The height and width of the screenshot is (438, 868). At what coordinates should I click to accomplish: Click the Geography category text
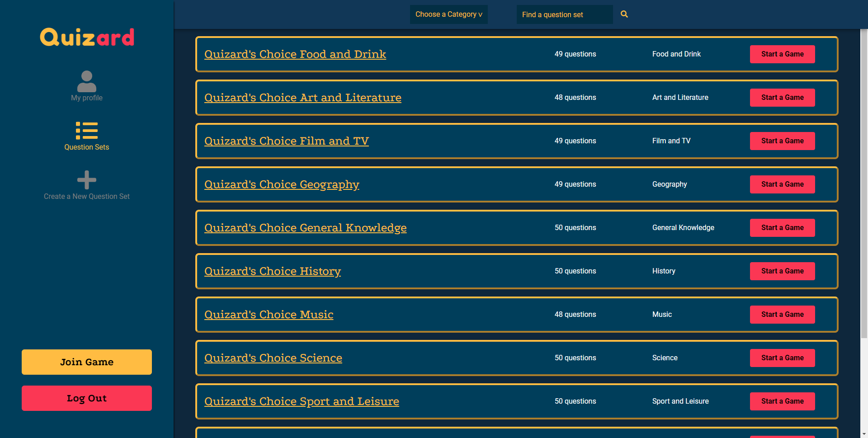[x=670, y=184]
